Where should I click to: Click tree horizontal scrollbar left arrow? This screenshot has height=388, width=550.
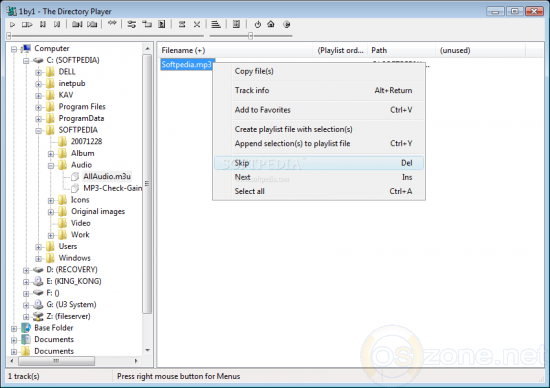tap(12, 361)
